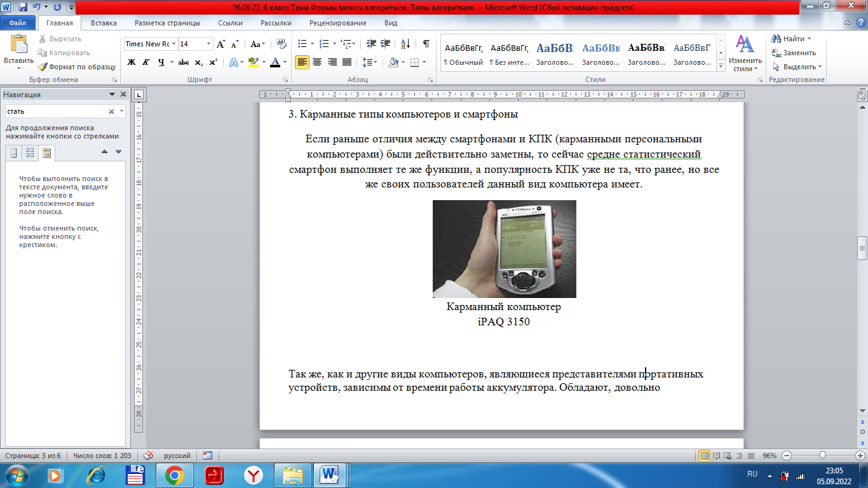Increase font size with grow font icon
Viewport: 868px width, 488px height.
(x=221, y=44)
